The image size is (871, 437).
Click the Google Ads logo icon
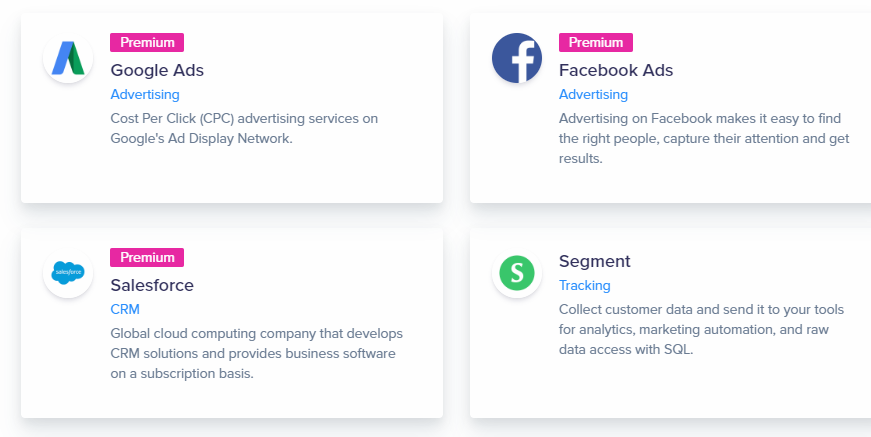68,58
